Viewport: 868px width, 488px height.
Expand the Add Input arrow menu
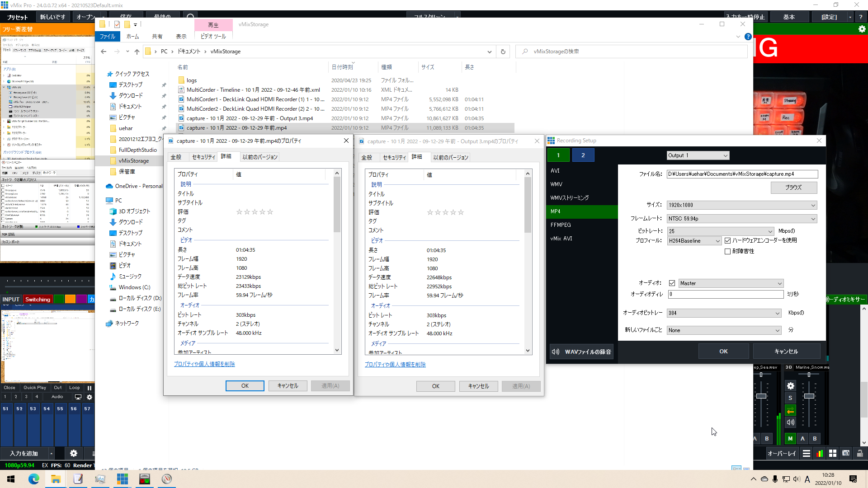52,453
